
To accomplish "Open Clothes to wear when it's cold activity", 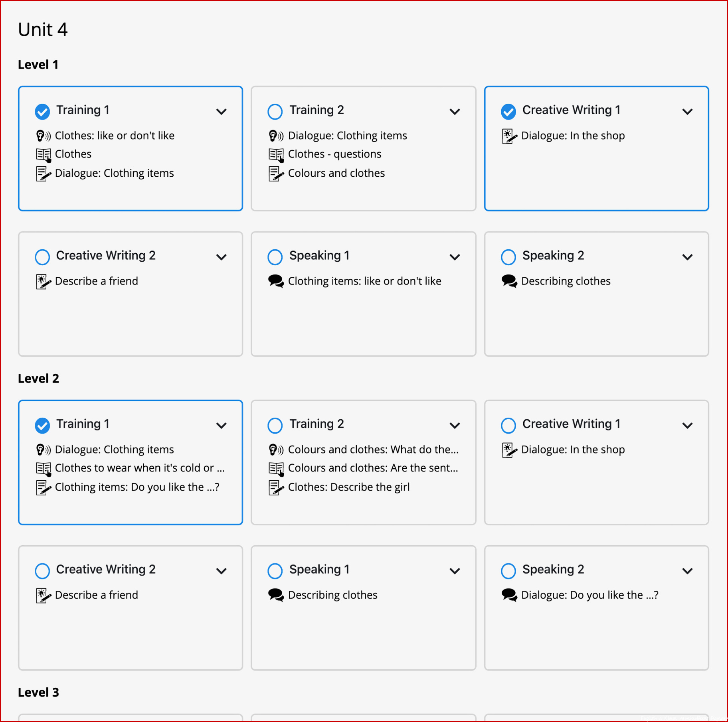I will click(140, 468).
